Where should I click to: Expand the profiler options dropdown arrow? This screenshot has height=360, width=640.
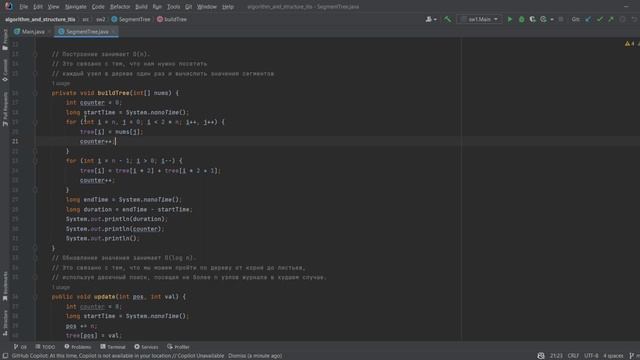tap(552, 19)
